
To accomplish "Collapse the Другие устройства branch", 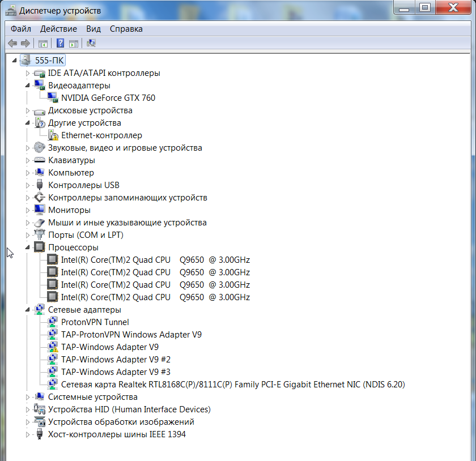I will (27, 123).
